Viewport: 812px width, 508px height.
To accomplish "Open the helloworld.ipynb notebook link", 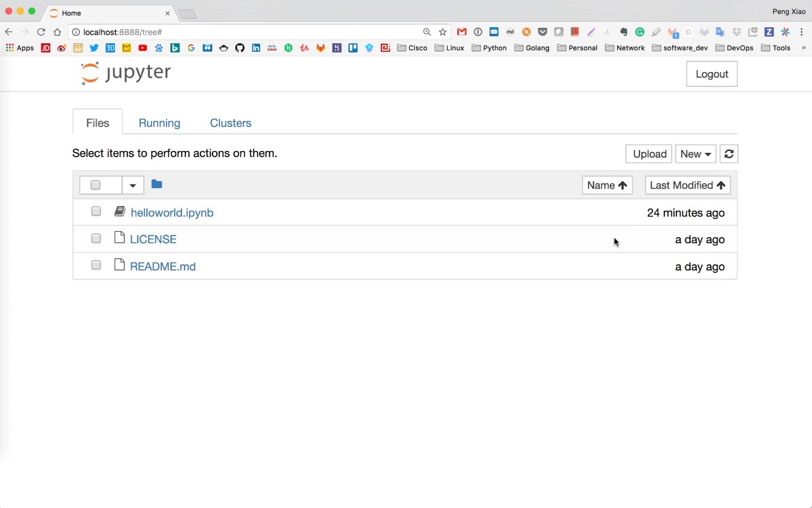I will (172, 213).
